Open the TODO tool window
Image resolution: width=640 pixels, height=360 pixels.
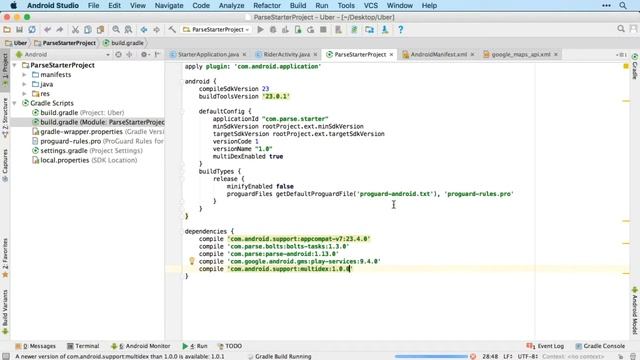tap(230, 346)
